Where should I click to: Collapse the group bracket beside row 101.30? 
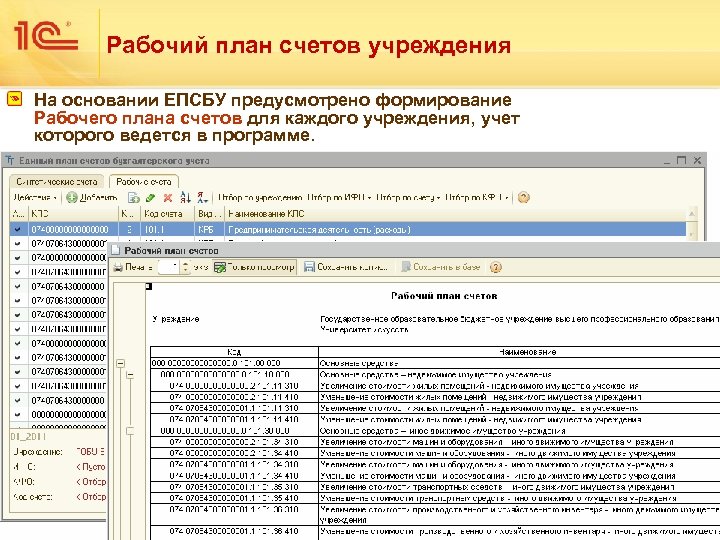tap(130, 431)
